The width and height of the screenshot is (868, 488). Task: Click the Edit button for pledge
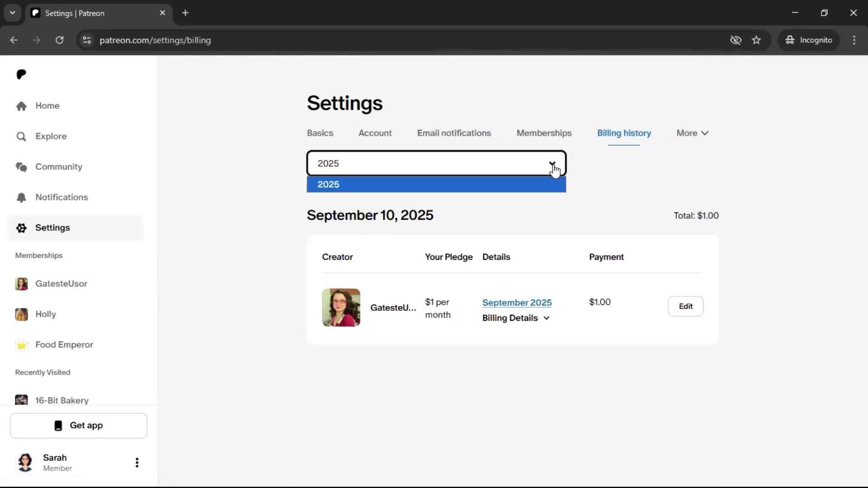click(x=685, y=306)
